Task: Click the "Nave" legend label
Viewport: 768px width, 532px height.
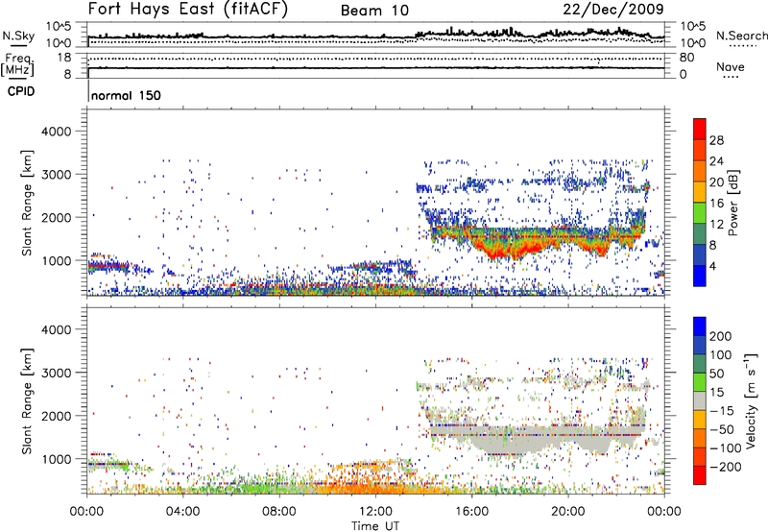Action: click(x=731, y=67)
